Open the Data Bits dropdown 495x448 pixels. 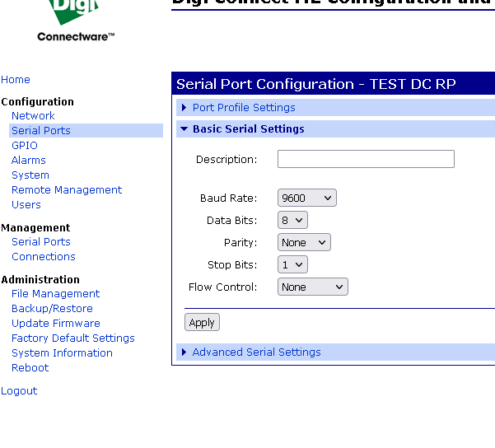[x=292, y=220]
